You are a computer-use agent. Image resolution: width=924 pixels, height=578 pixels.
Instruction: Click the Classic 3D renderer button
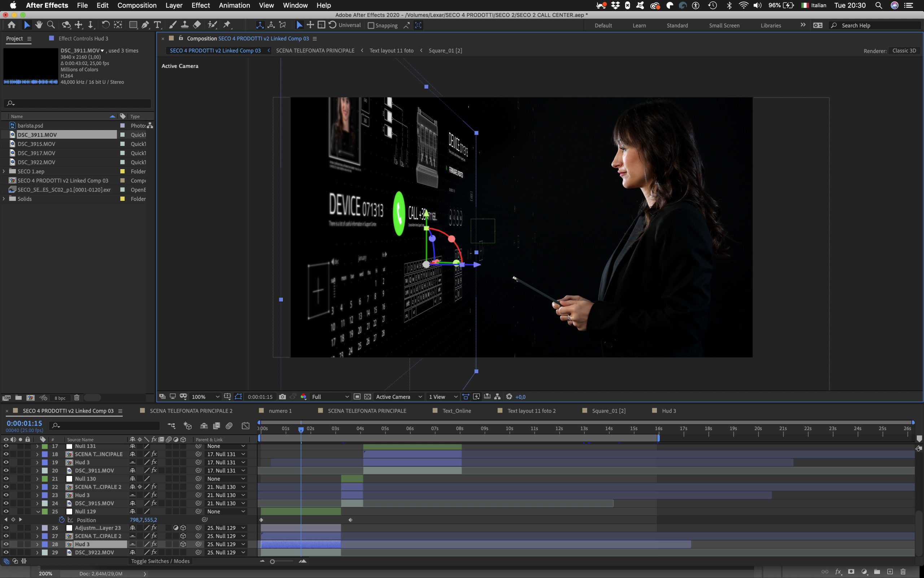[904, 51]
